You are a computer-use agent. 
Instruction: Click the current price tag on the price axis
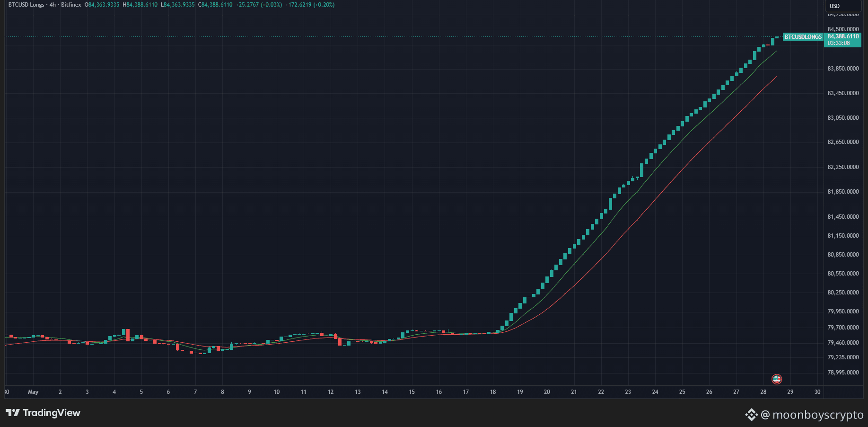[843, 40]
